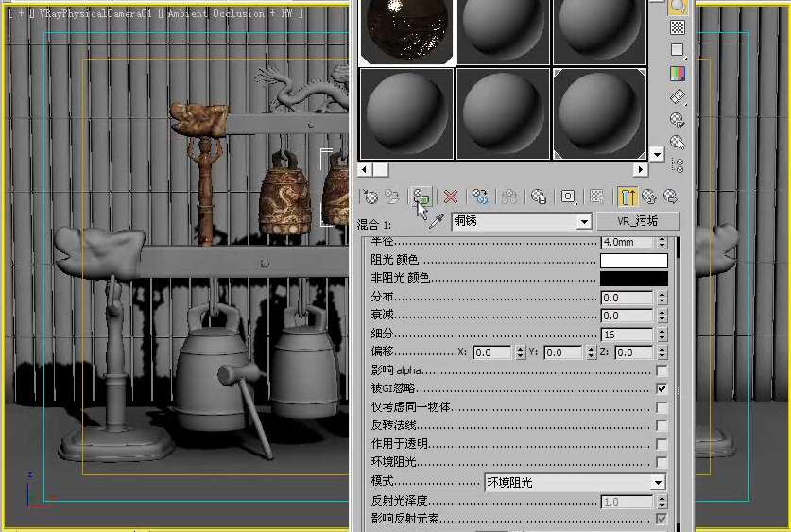Click Sample UV Tiling icon

pyautogui.click(x=678, y=50)
